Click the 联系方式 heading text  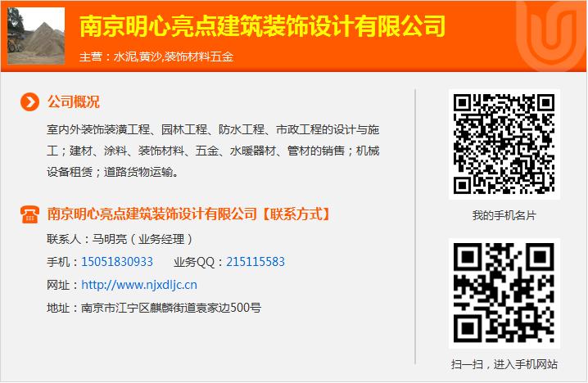coord(295,214)
